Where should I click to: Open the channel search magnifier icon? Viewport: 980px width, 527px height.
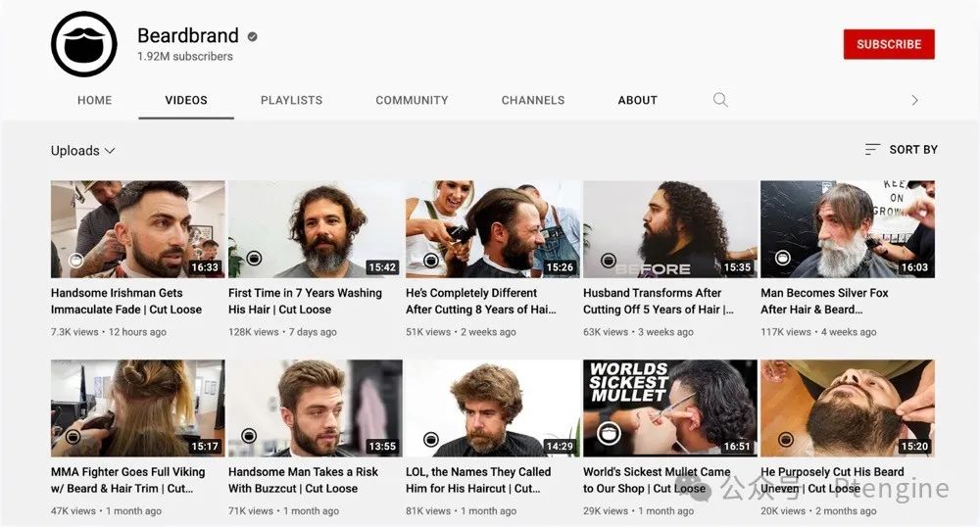point(720,100)
